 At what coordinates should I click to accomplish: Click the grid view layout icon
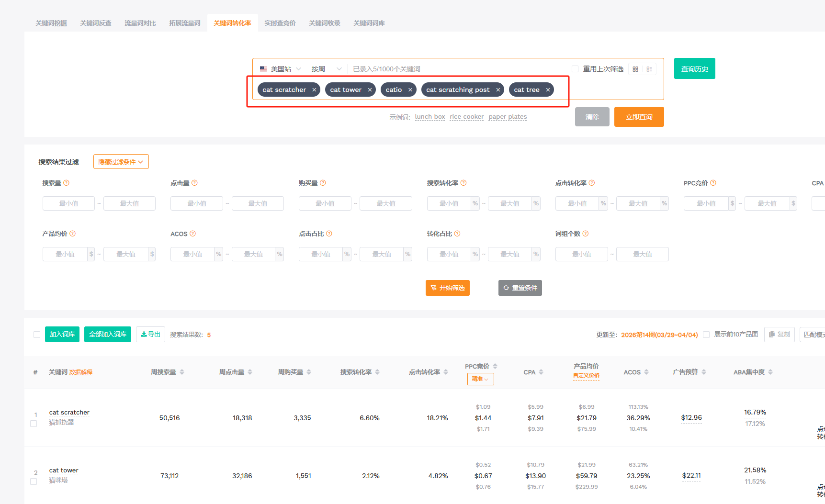[635, 69]
